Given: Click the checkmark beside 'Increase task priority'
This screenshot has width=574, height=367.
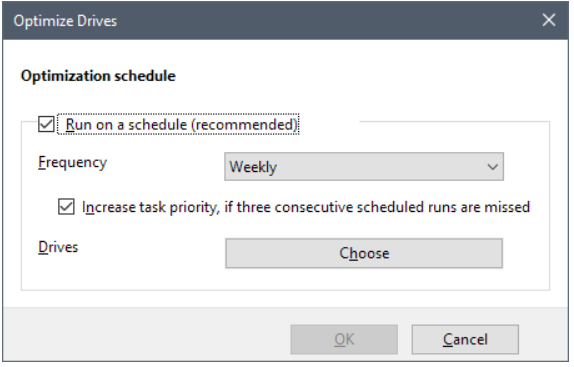Looking at the screenshot, I should click(x=66, y=207).
